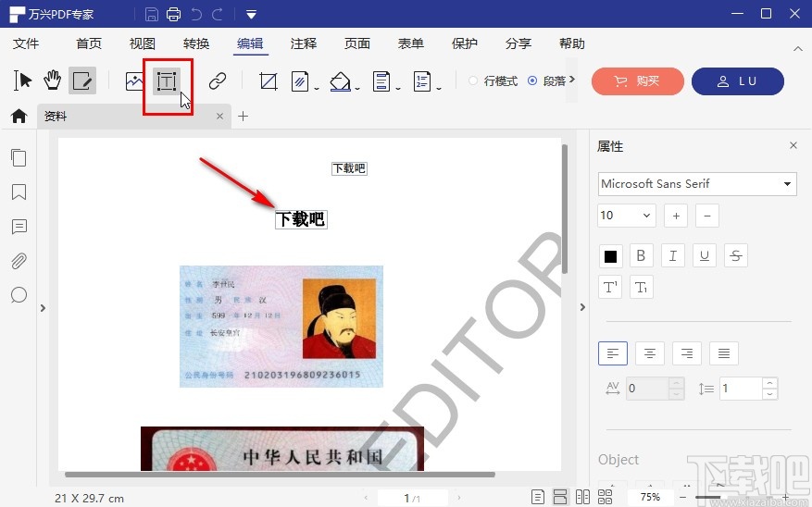Open the 文件 menu

pos(26,43)
